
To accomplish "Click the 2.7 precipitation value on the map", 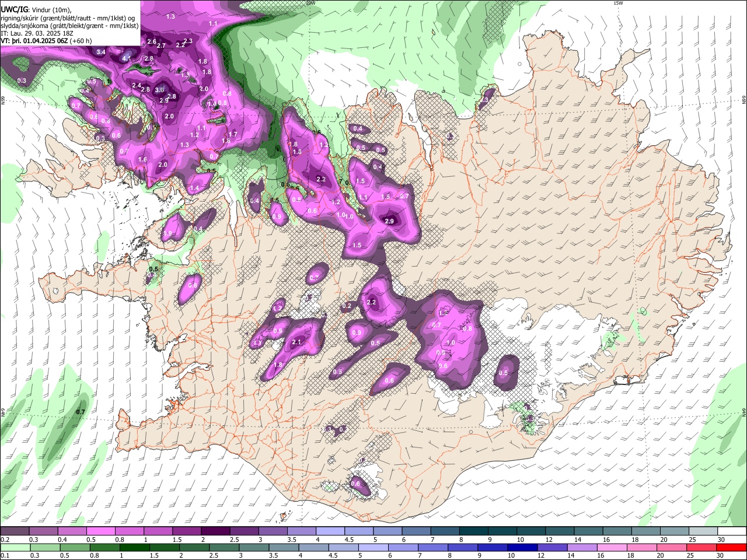I will [x=162, y=45].
